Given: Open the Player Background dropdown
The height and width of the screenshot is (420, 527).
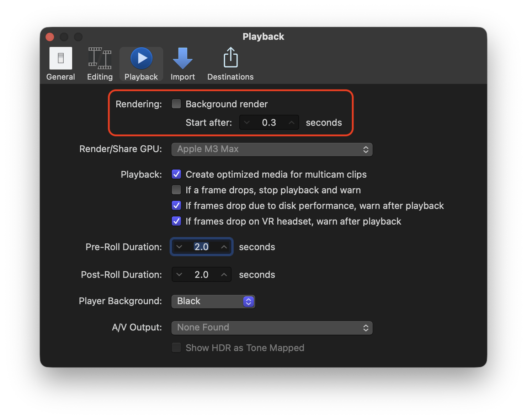Looking at the screenshot, I should (x=213, y=301).
